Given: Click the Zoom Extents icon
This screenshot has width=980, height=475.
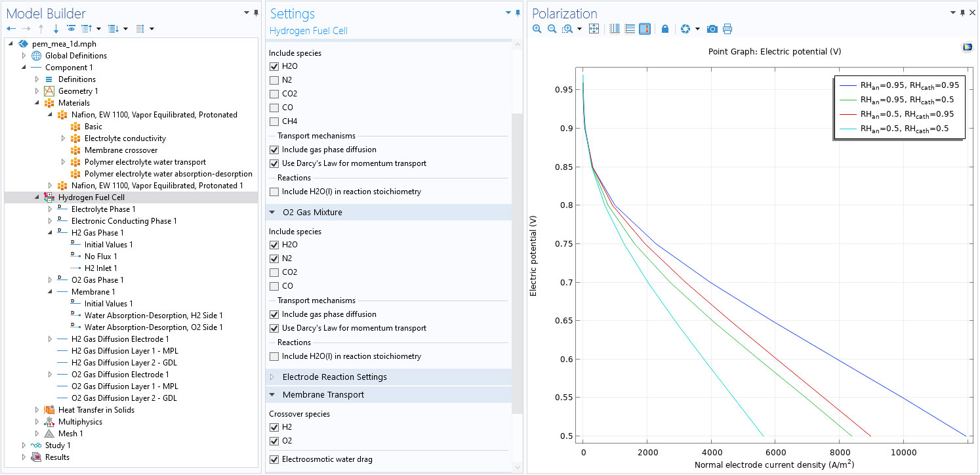Looking at the screenshot, I should pyautogui.click(x=594, y=29).
